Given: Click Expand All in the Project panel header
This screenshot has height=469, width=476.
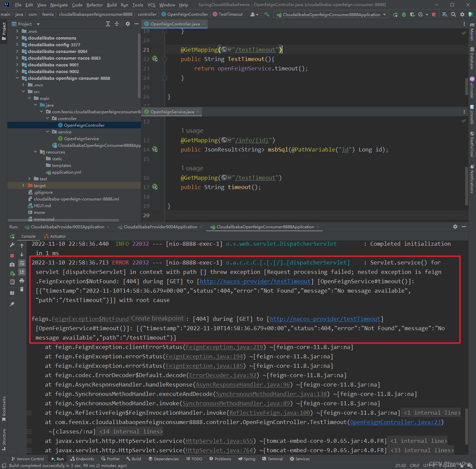Looking at the screenshot, I should click(108, 24).
